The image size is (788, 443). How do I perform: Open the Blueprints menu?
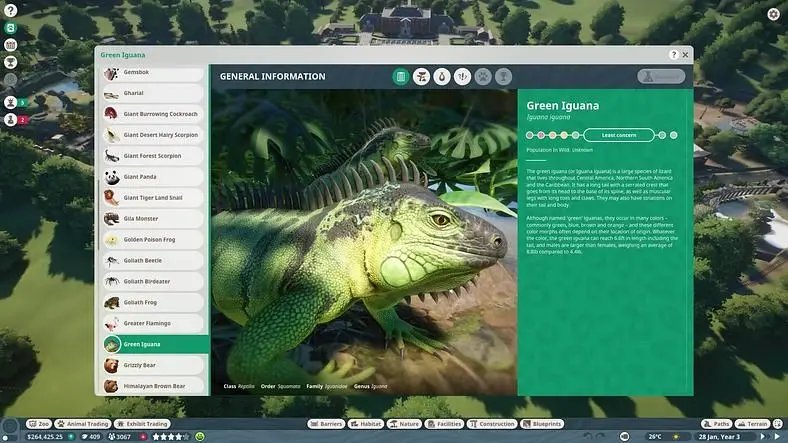542,424
